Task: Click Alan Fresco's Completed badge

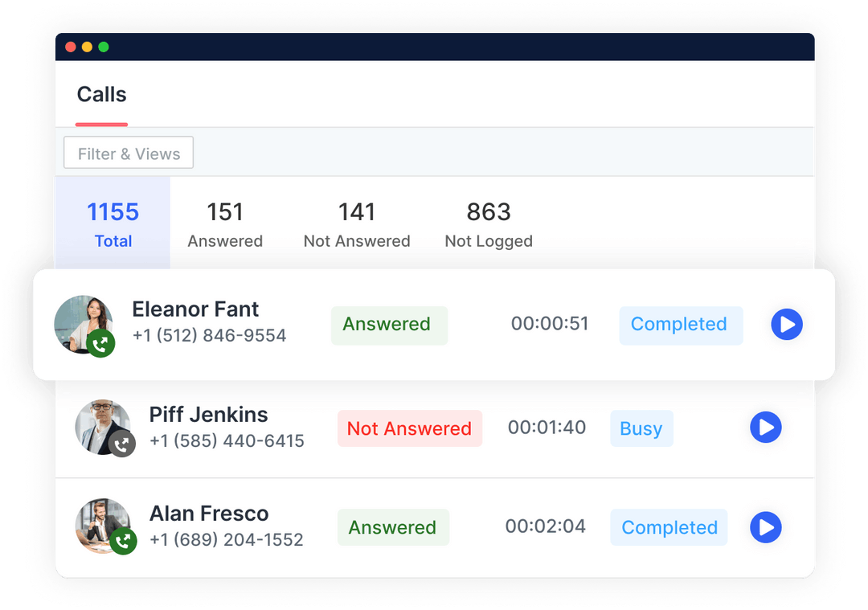Action: coord(669,527)
